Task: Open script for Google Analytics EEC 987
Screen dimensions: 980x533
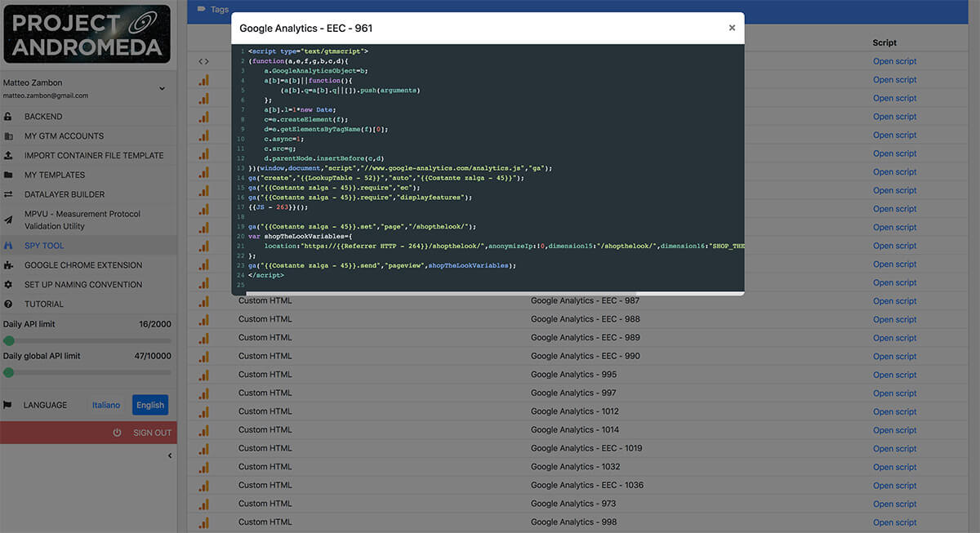Action: 895,301
